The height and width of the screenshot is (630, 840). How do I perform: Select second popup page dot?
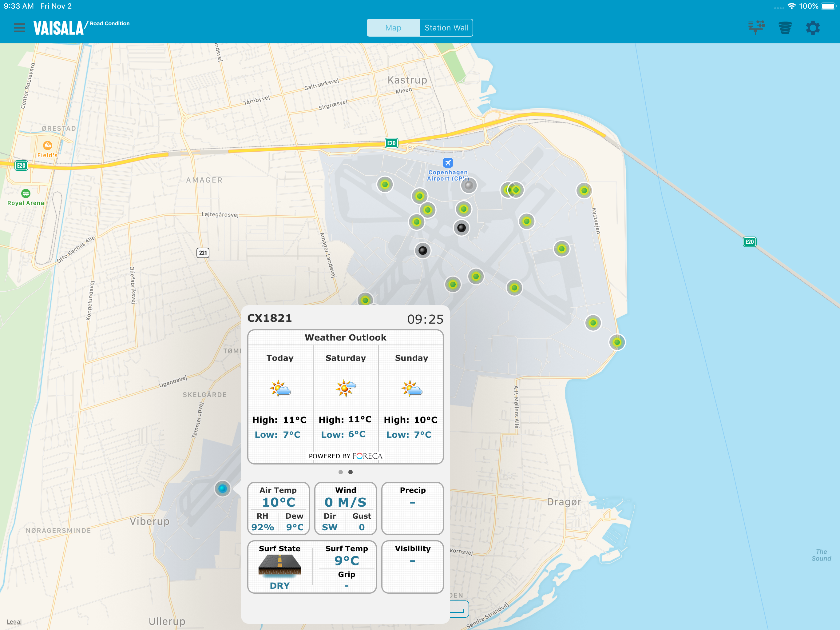(x=351, y=472)
